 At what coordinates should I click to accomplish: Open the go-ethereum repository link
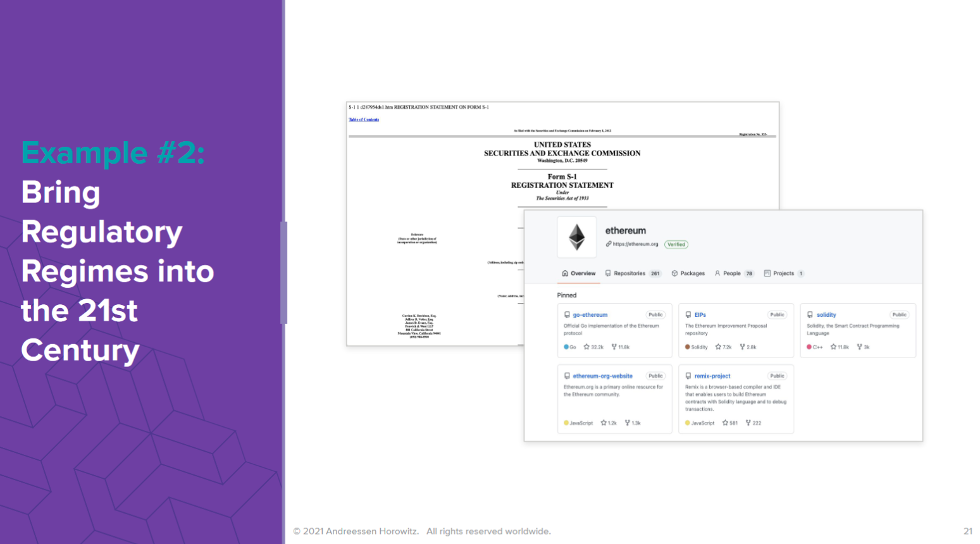point(590,315)
